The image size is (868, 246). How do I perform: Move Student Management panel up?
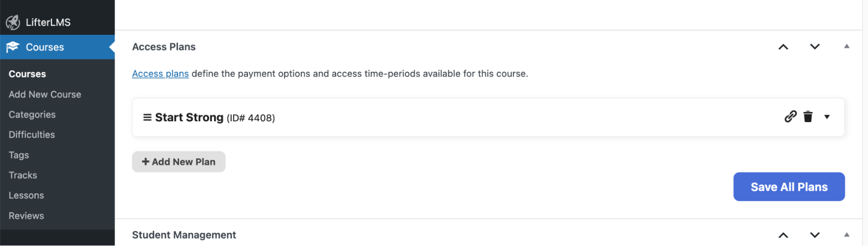click(783, 235)
